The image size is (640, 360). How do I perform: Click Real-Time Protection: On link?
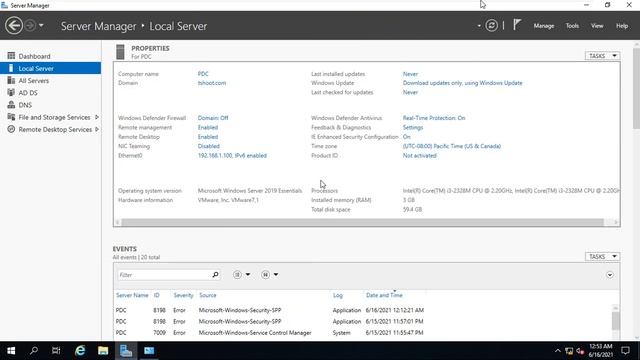click(434, 118)
